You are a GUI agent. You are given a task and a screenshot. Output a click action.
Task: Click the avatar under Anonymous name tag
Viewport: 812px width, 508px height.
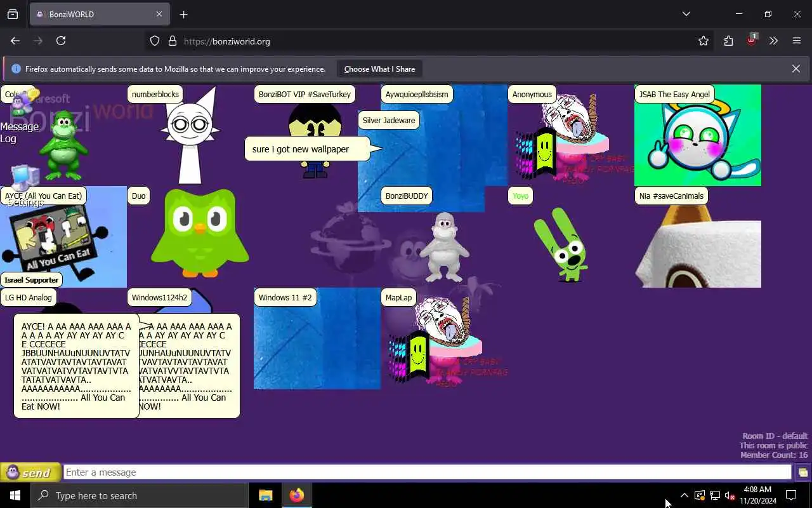tap(561, 138)
